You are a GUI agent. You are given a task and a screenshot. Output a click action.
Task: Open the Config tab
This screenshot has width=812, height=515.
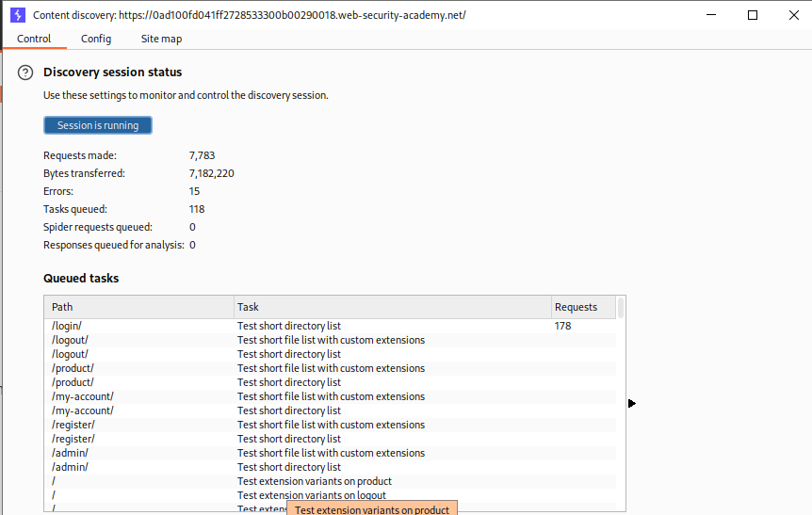[x=96, y=39]
